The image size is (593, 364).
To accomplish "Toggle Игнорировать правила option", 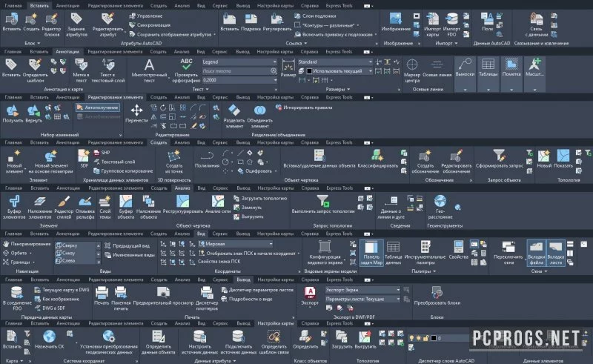I will (x=304, y=107).
